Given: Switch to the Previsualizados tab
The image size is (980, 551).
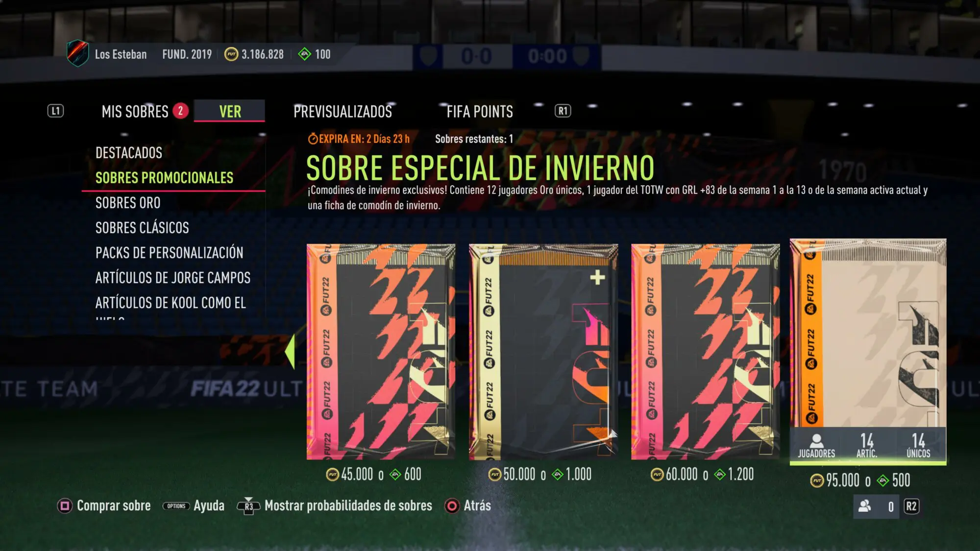Looking at the screenshot, I should (343, 112).
